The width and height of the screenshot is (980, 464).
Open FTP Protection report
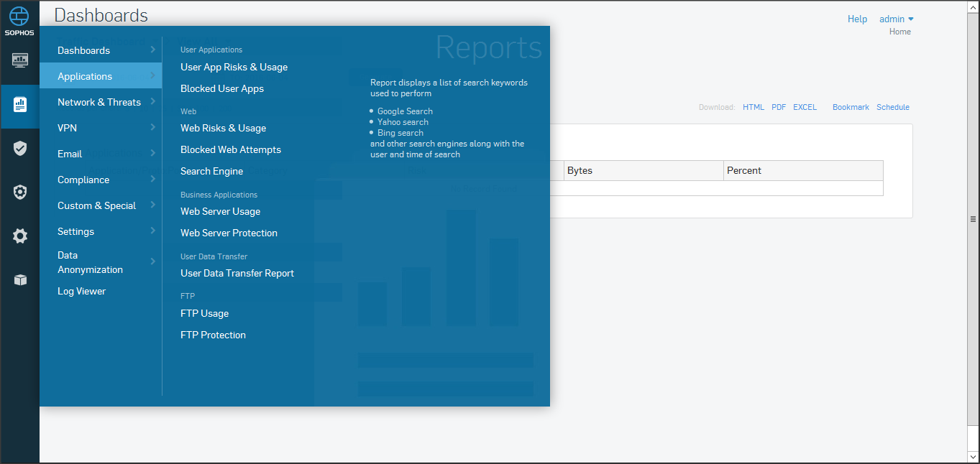213,335
